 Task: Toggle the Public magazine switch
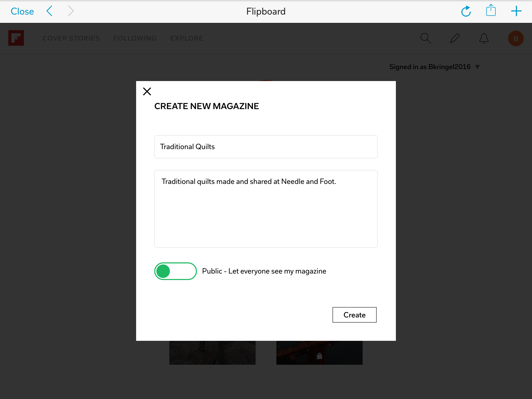pos(175,271)
